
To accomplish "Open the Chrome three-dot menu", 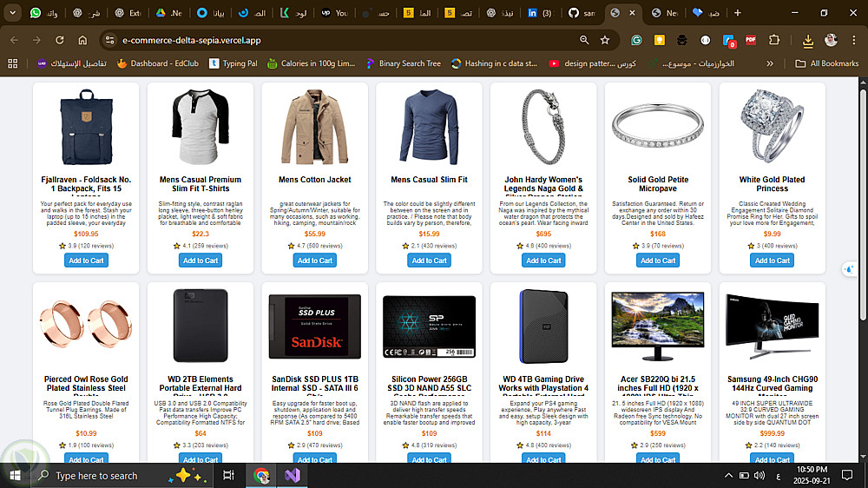I will [853, 40].
